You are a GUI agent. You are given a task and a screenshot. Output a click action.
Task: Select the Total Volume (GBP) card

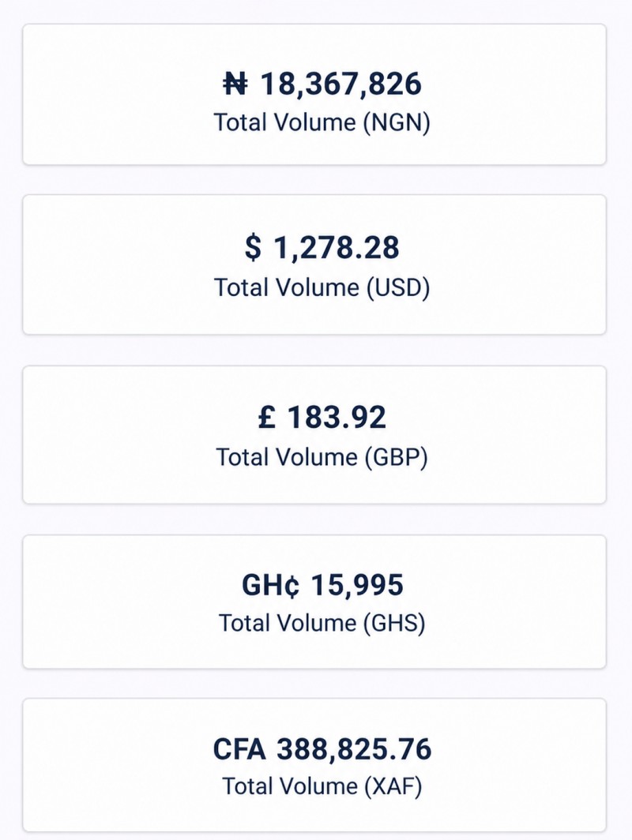point(314,434)
